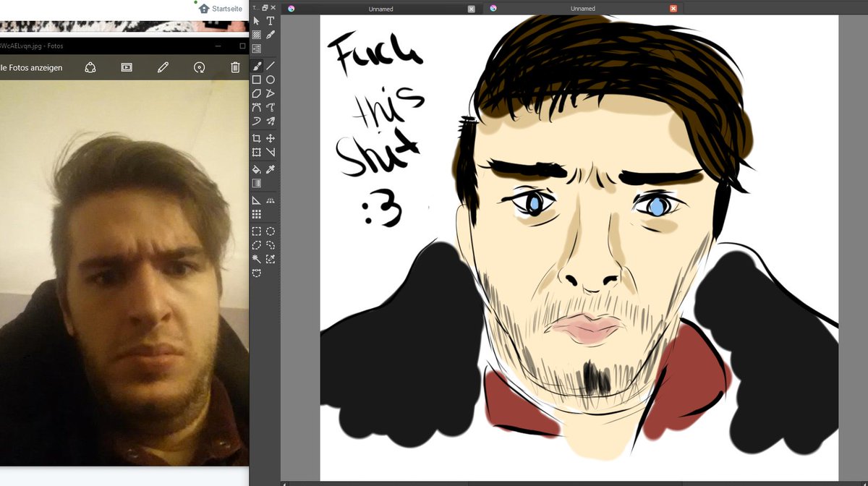Viewport: 868px width, 486px height.
Task: Float the toolbox docker panel
Action: [x=265, y=7]
